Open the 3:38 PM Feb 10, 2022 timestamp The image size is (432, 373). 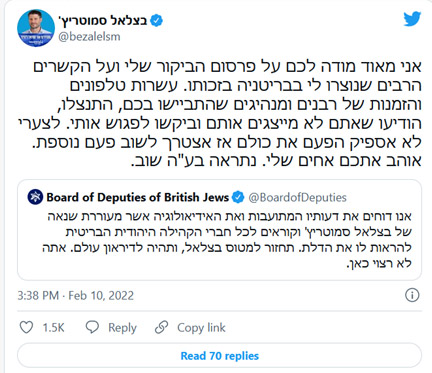point(76,296)
